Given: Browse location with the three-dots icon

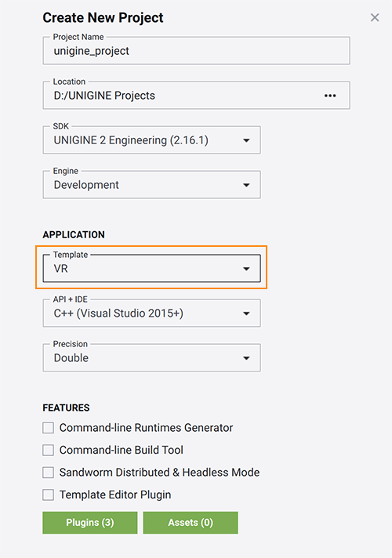Looking at the screenshot, I should (330, 96).
